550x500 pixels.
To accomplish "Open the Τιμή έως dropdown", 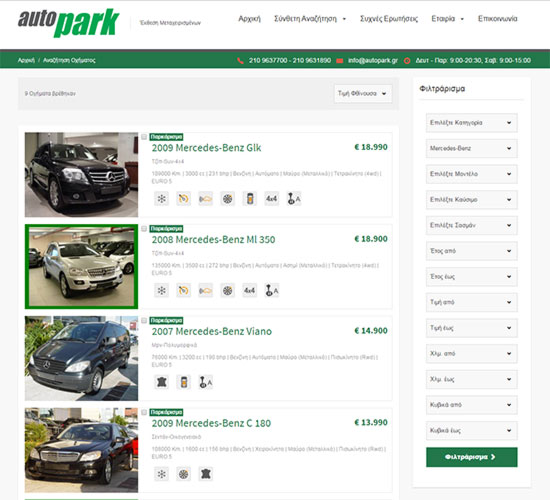I will coord(471,328).
